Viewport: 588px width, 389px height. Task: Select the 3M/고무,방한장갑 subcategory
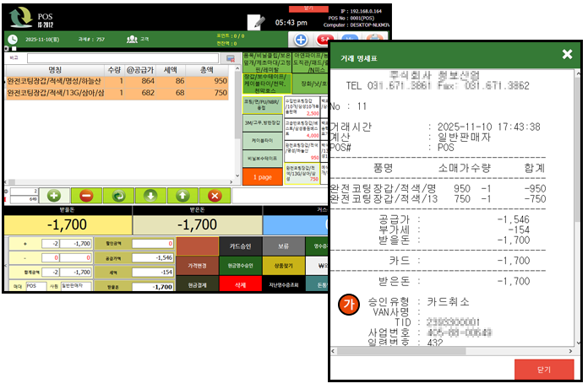pos(263,123)
